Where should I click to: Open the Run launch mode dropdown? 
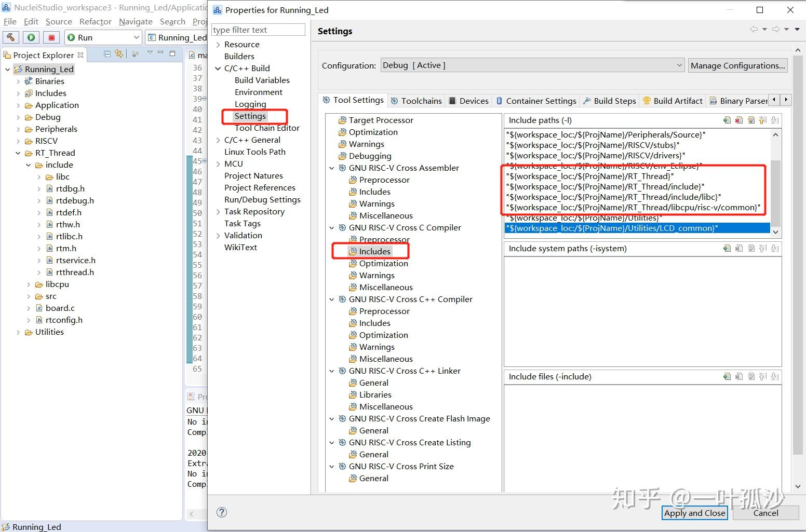136,37
